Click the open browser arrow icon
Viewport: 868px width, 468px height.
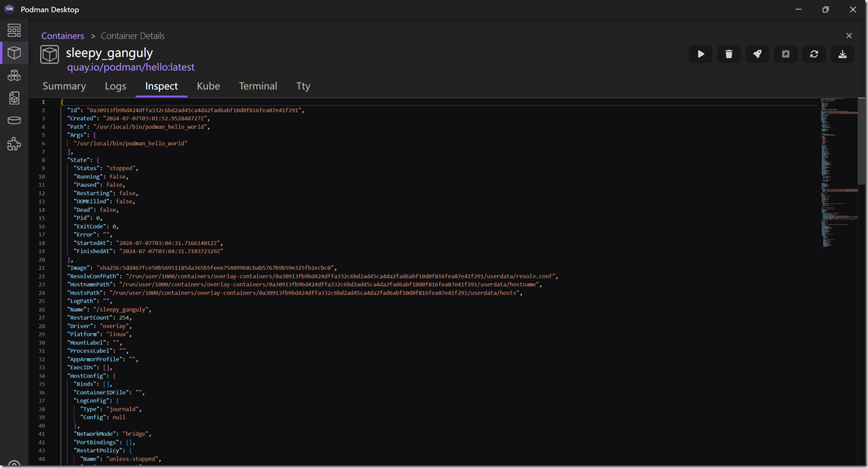[785, 55]
